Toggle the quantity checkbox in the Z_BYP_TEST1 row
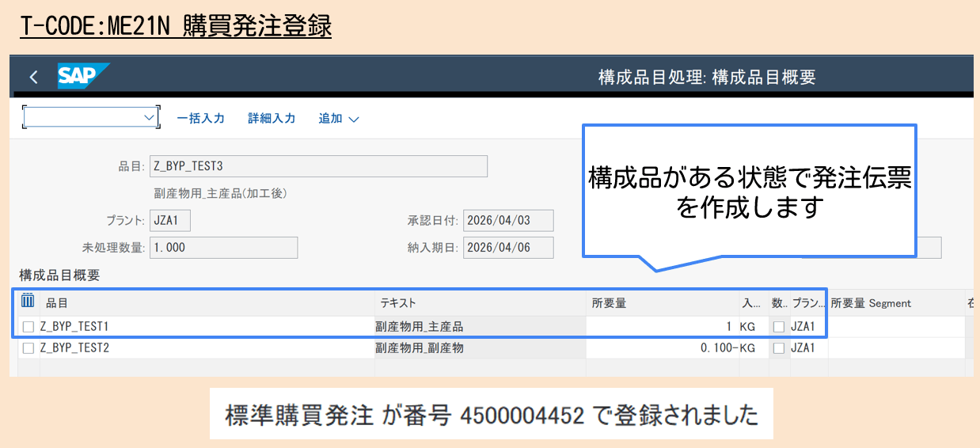980x448 pixels. (x=779, y=326)
